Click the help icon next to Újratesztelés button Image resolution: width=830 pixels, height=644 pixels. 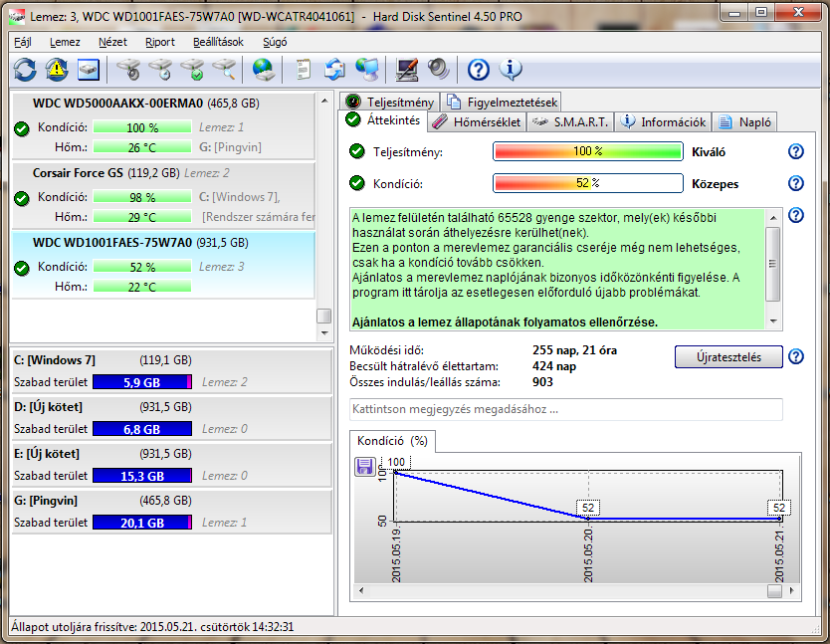(x=796, y=357)
